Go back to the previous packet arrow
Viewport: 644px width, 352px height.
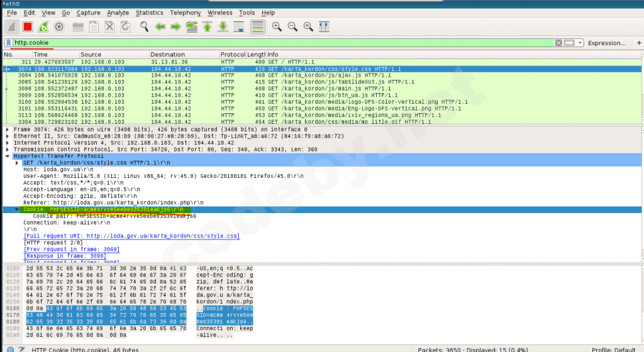pyautogui.click(x=160, y=26)
